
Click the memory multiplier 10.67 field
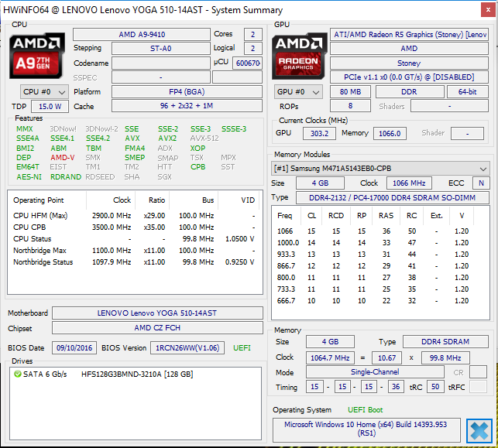pos(386,358)
